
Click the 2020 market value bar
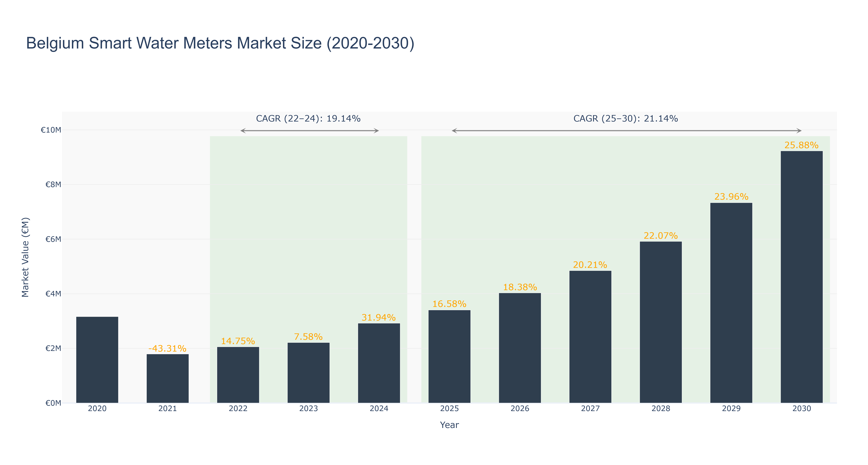[x=97, y=360]
